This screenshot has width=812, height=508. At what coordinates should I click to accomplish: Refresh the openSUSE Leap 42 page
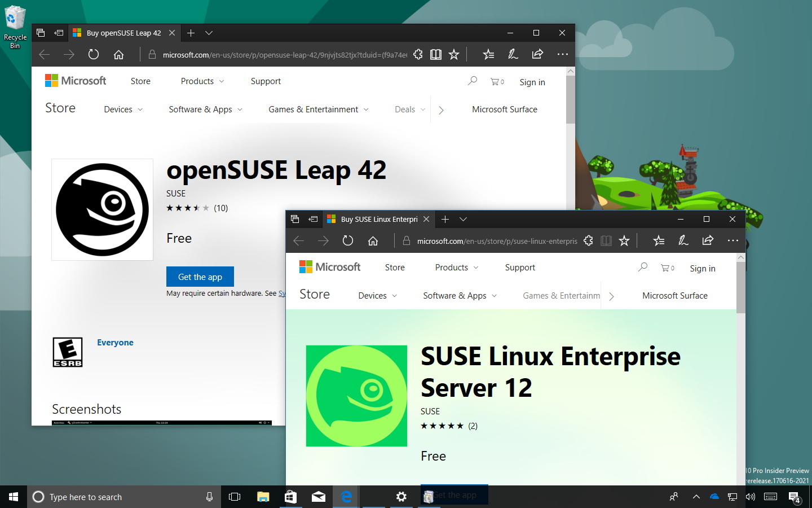pyautogui.click(x=94, y=54)
